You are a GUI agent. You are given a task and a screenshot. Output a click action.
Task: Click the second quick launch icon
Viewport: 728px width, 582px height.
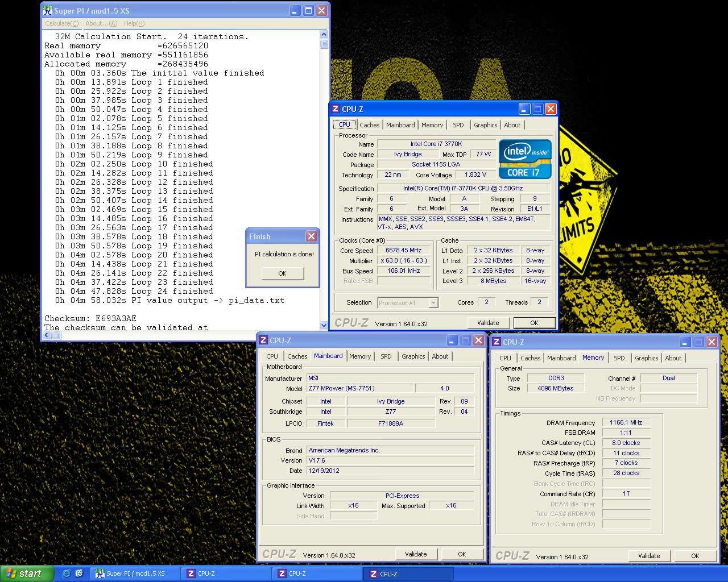pos(79,573)
